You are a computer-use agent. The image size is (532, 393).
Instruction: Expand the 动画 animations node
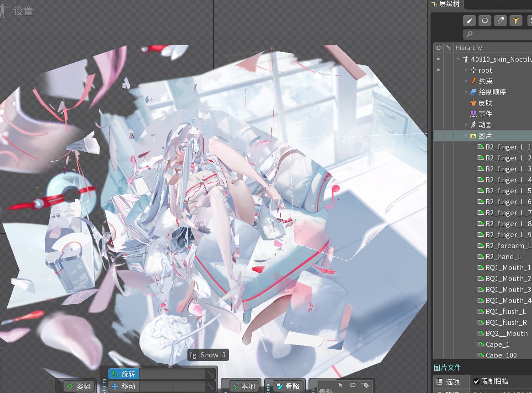pyautogui.click(x=466, y=125)
